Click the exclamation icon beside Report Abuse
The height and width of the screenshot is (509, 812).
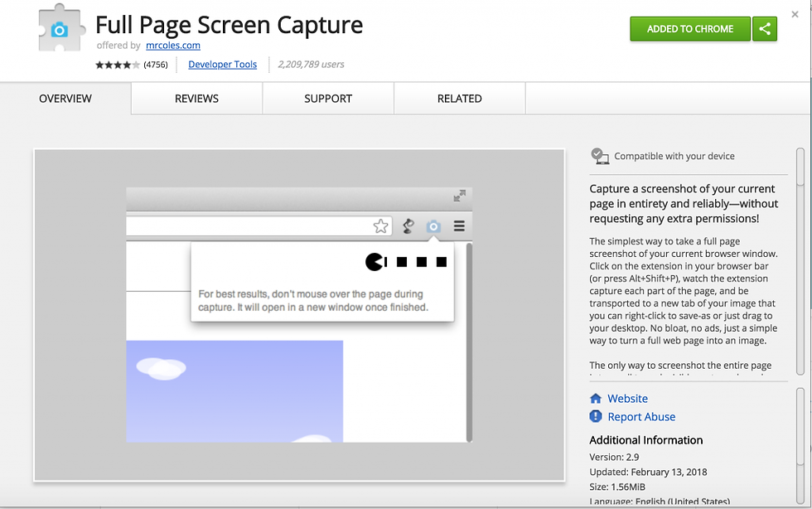click(x=596, y=416)
